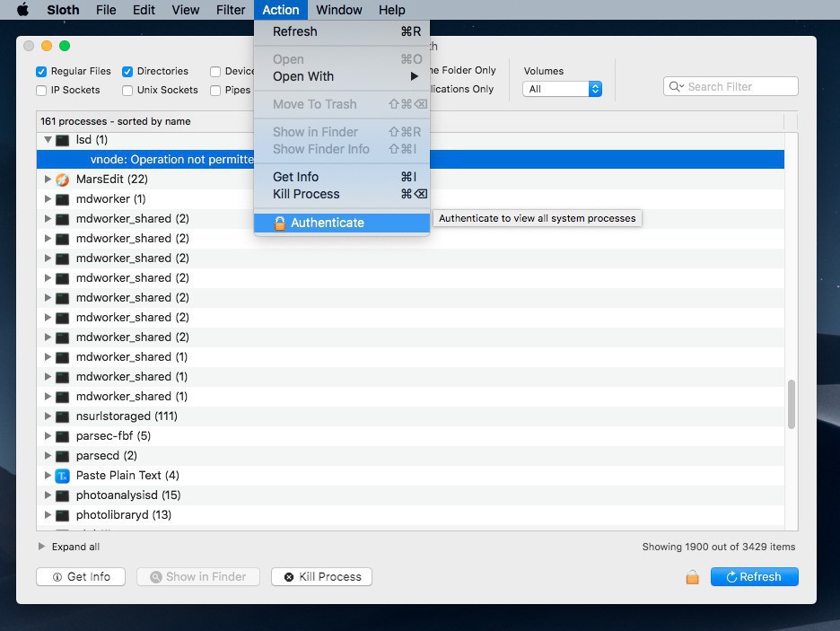Click the nsurlstoraged process icon
The image size is (840, 631).
(63, 416)
